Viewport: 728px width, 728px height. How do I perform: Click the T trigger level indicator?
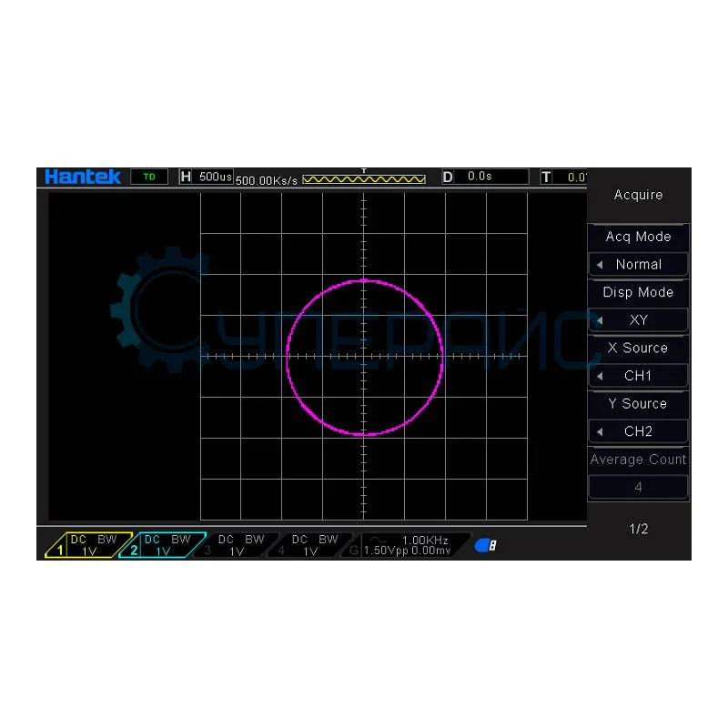coord(564,177)
